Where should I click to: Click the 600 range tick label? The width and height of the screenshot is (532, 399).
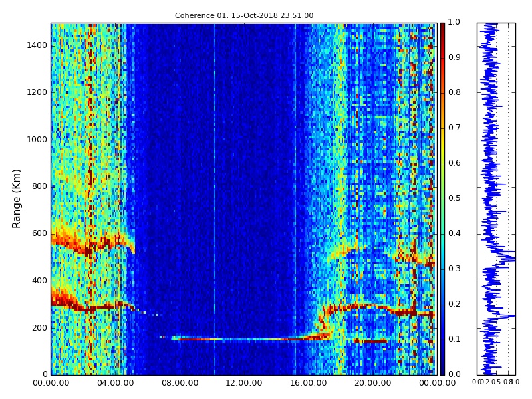click(x=40, y=233)
